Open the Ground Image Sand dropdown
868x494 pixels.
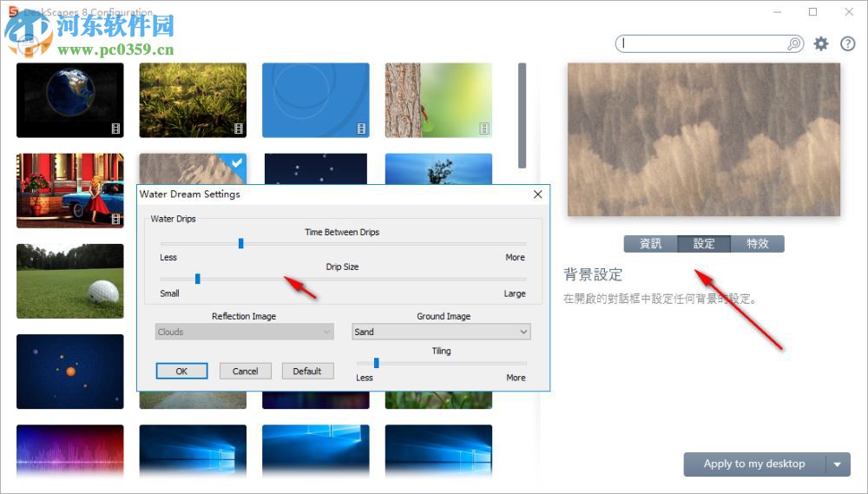coord(441,332)
